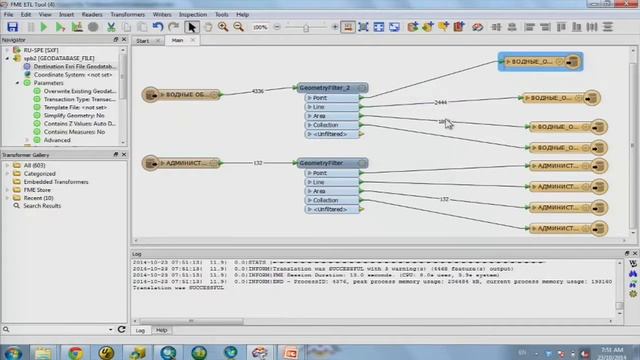Screen dimensions: 640x360
Task: Expand the Recent (10) gallery folder
Action: click(7, 198)
